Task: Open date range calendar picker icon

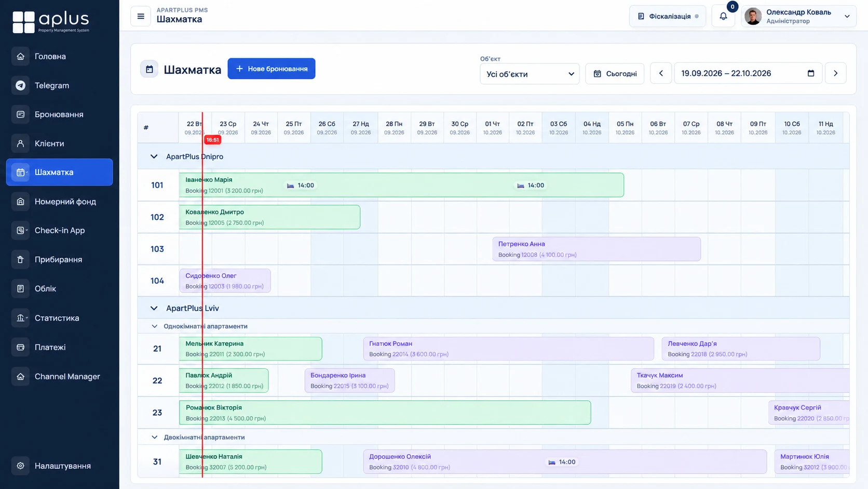Action: [x=811, y=73]
